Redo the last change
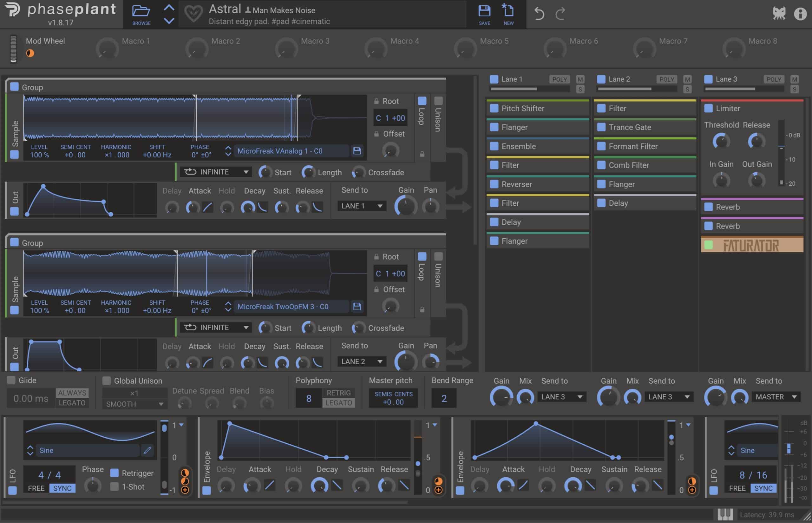The height and width of the screenshot is (523, 812). [x=560, y=14]
